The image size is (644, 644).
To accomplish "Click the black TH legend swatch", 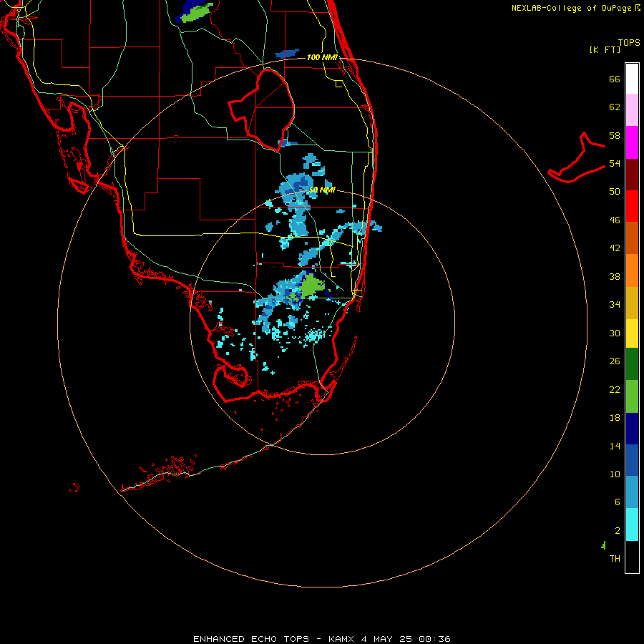I will click(632, 557).
